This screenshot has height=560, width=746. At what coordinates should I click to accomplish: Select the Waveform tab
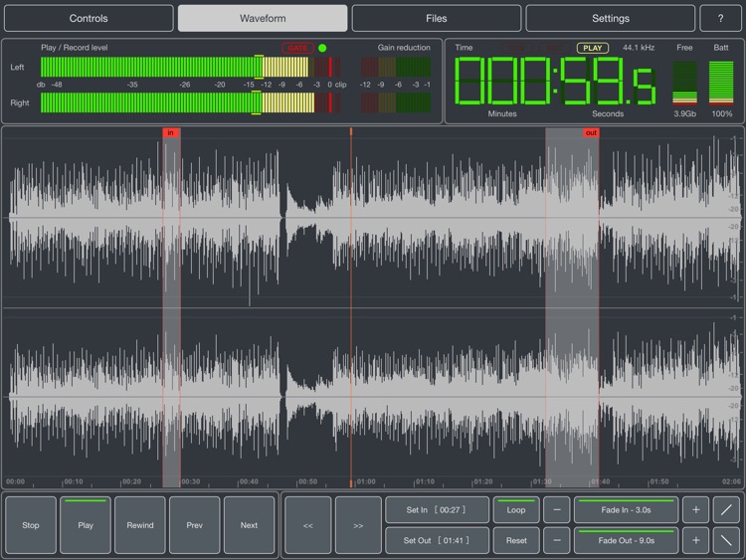point(263,18)
